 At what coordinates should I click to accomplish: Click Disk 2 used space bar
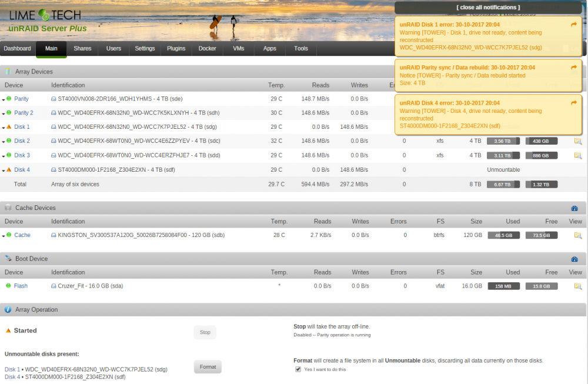coord(503,141)
